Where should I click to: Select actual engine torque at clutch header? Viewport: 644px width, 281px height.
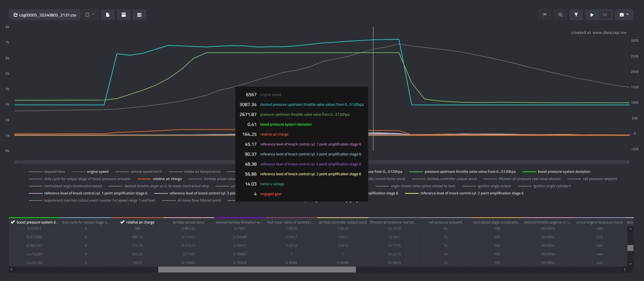[x=599, y=222]
